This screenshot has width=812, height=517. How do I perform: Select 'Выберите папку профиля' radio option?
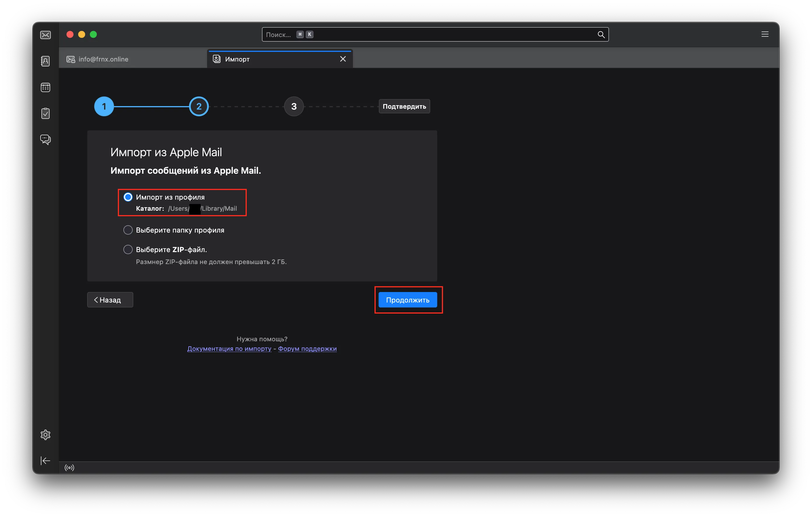(128, 230)
